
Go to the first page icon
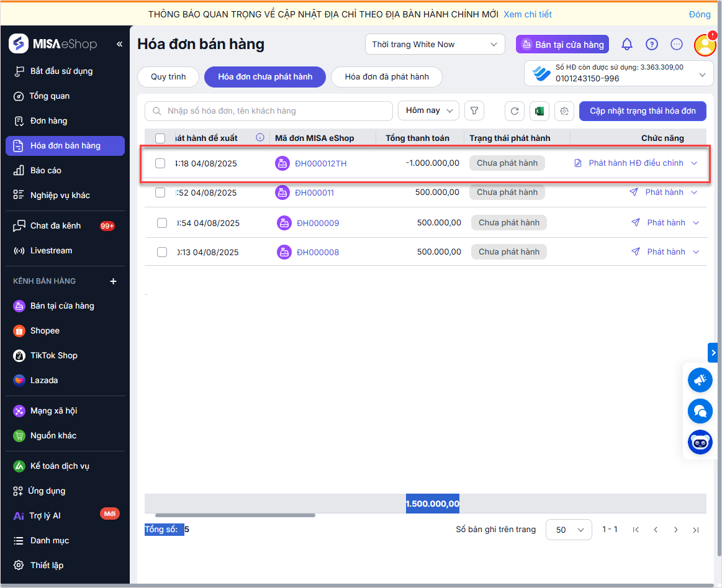636,530
